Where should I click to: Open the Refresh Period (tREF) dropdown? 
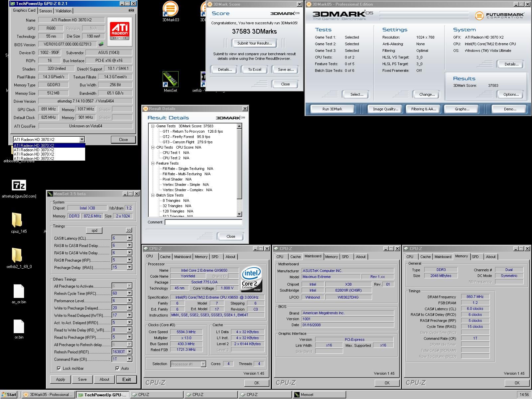coord(129,352)
